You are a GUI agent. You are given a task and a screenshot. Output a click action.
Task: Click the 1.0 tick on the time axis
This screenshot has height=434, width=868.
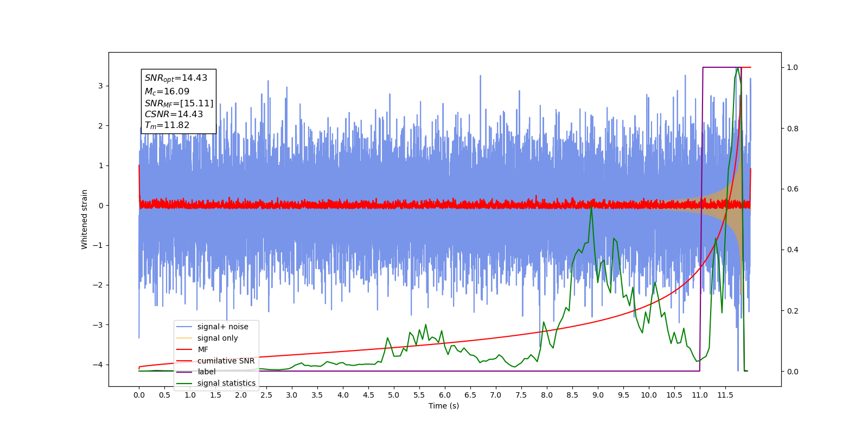[190, 395]
